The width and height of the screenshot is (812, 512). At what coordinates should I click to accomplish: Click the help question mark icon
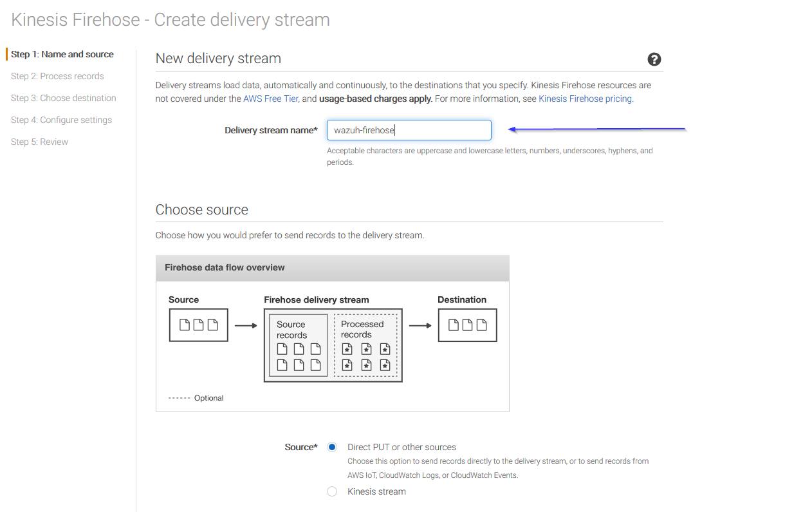654,59
